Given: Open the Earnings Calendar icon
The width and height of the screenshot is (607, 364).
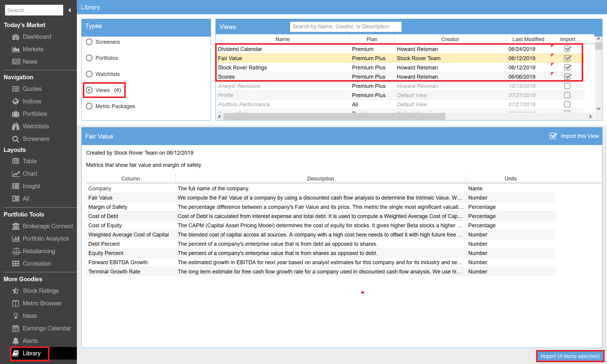Looking at the screenshot, I should (x=15, y=328).
